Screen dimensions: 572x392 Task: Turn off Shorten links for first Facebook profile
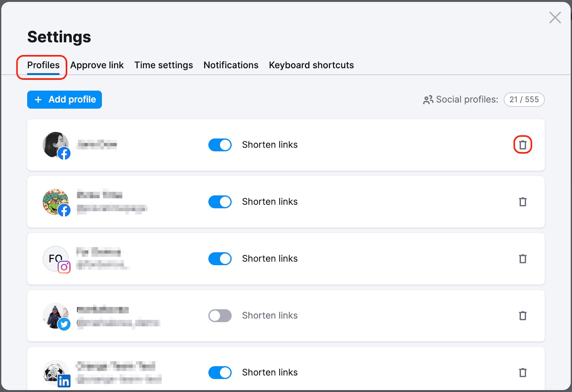point(220,145)
